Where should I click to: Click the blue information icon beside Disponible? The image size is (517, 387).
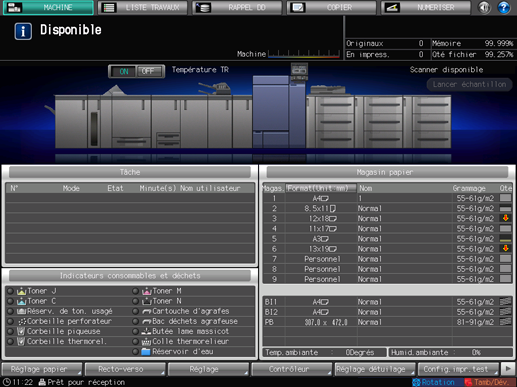[23, 31]
